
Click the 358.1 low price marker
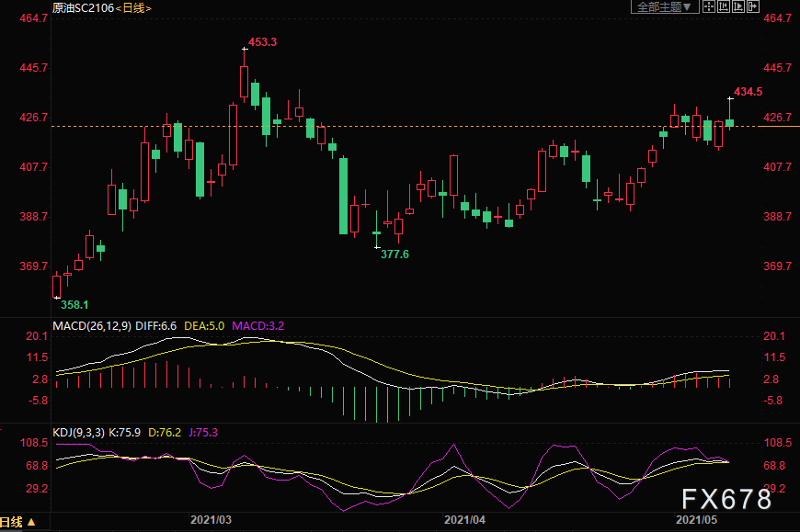coord(74,303)
